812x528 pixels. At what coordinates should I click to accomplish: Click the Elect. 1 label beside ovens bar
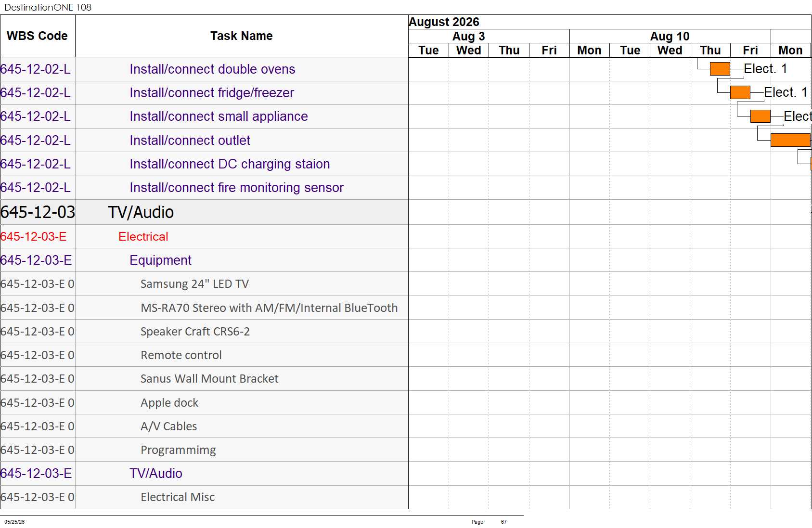(x=765, y=69)
